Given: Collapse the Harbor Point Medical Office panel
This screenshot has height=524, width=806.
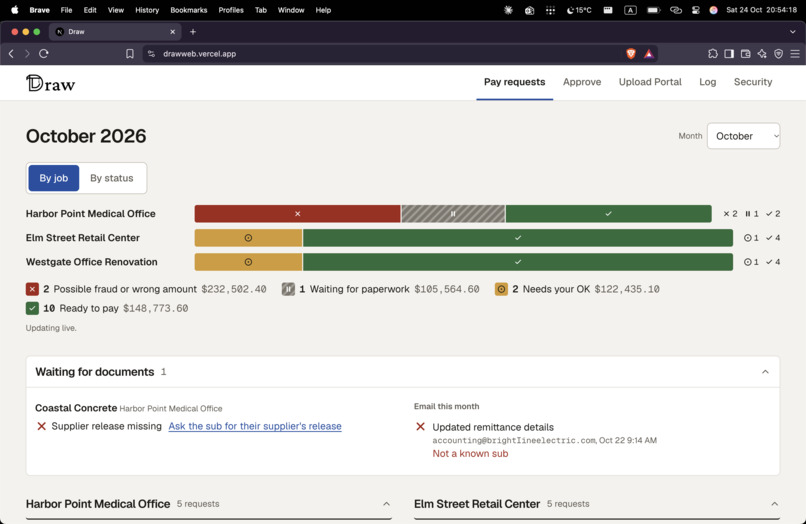Looking at the screenshot, I should [x=386, y=504].
